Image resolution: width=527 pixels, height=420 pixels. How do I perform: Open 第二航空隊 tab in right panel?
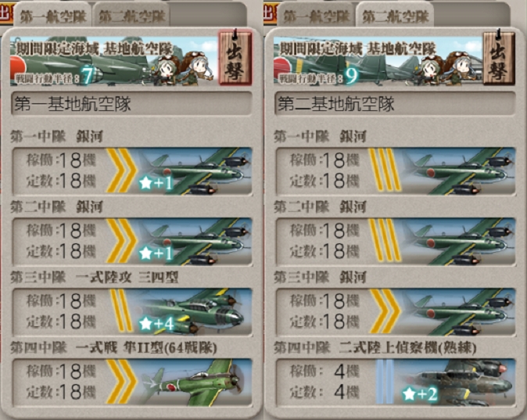[396, 16]
